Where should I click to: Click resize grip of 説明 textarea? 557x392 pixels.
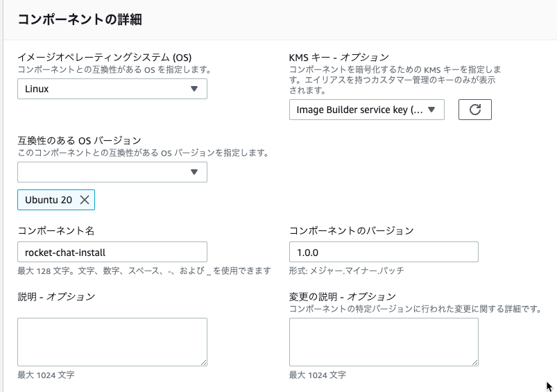[x=203, y=362]
